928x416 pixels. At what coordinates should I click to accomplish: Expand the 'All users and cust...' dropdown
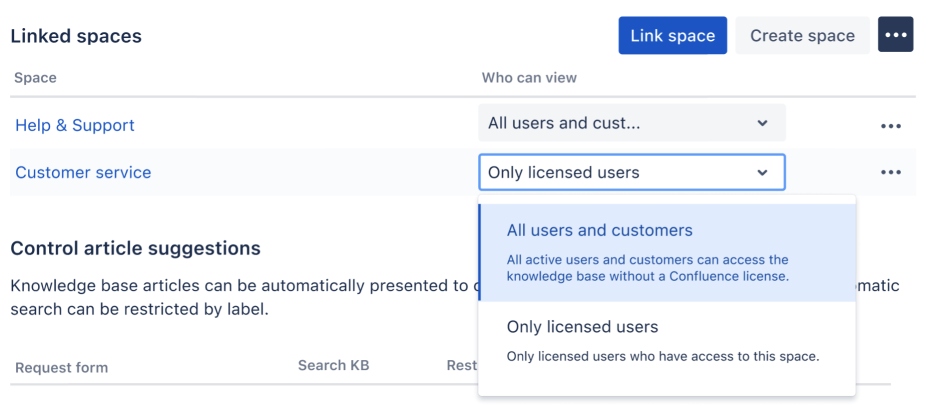point(630,124)
